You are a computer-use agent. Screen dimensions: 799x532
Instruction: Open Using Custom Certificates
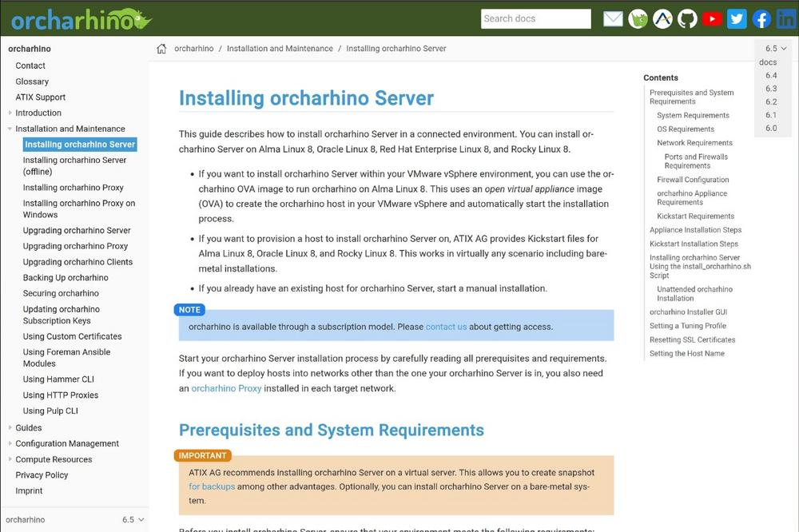pyautogui.click(x=73, y=336)
